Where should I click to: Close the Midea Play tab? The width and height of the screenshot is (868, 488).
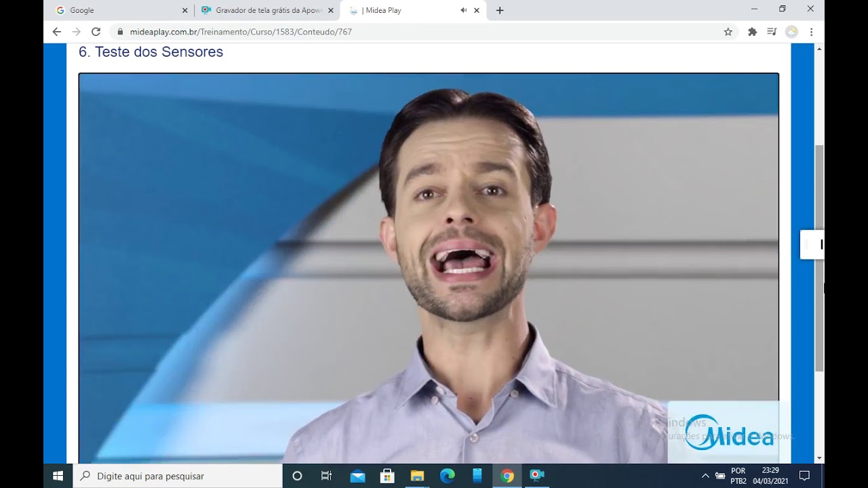[477, 10]
